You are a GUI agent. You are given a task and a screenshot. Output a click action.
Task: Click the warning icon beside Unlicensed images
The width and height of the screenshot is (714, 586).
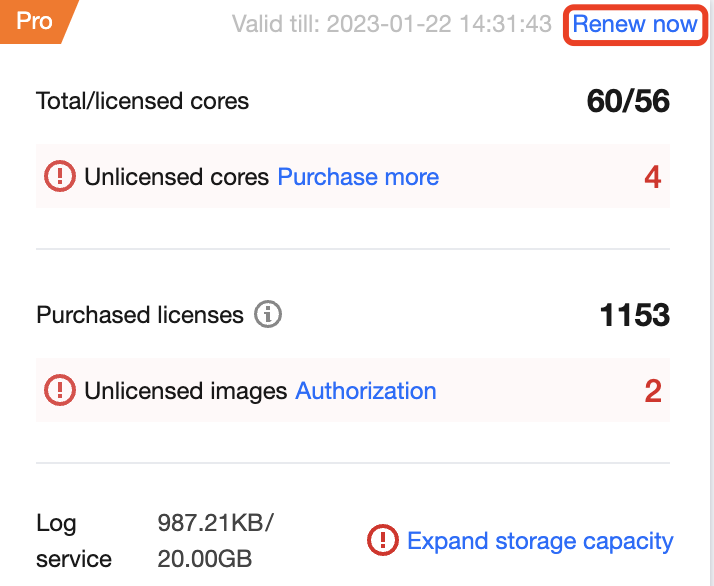point(60,391)
